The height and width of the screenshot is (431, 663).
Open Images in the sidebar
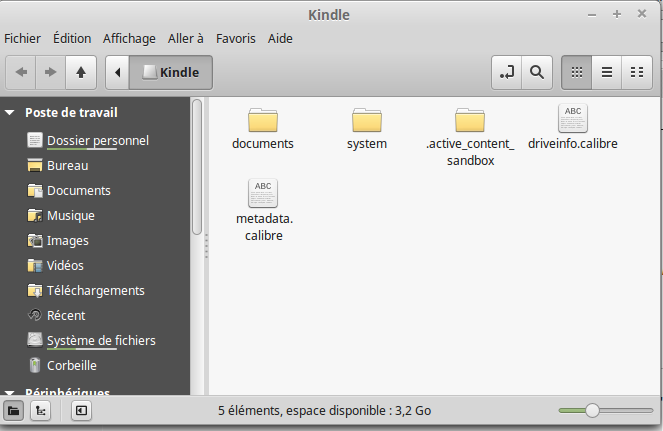(x=68, y=240)
